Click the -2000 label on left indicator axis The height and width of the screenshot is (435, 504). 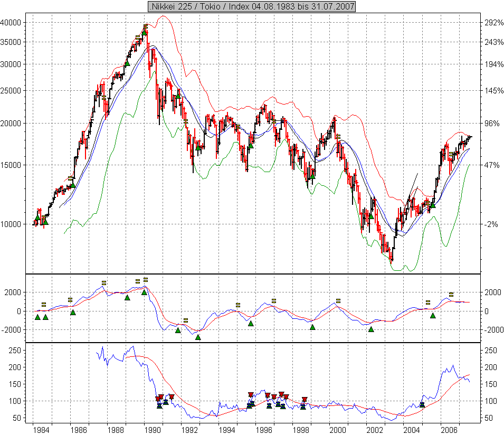coord(11,329)
